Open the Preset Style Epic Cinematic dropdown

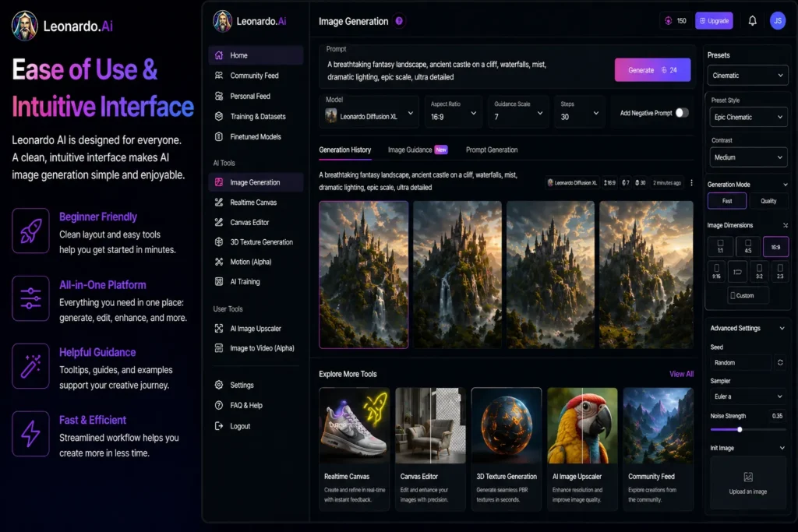click(748, 117)
